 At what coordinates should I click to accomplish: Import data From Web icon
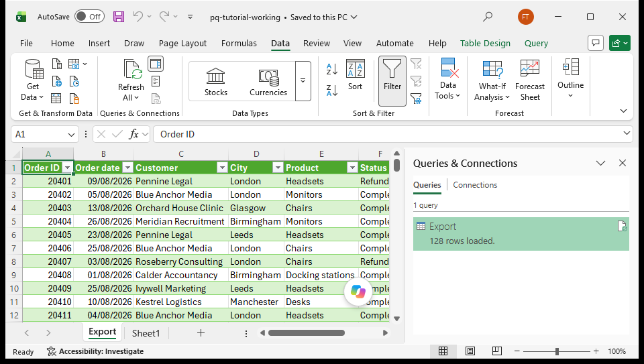pyautogui.click(x=56, y=82)
